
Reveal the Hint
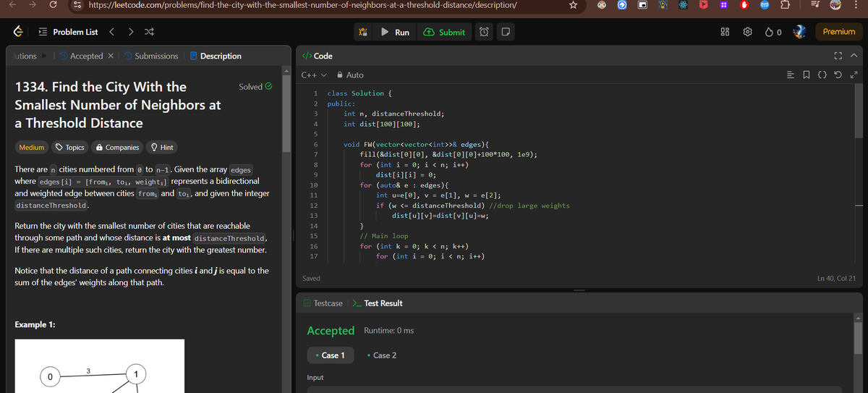162,148
